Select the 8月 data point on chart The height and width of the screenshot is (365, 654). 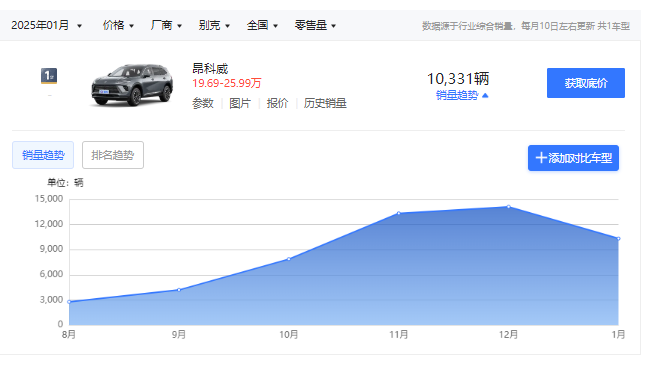tap(69, 302)
